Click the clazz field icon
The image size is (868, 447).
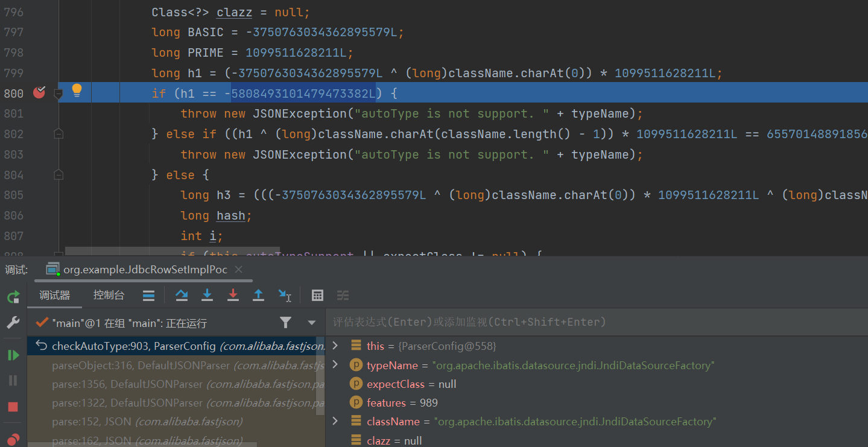pos(356,440)
